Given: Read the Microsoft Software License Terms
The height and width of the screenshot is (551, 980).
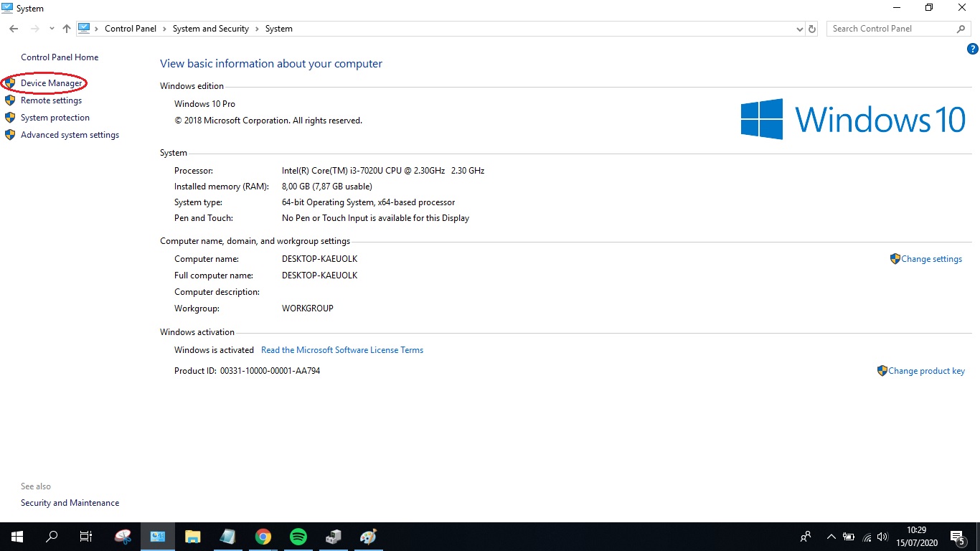Looking at the screenshot, I should 342,350.
